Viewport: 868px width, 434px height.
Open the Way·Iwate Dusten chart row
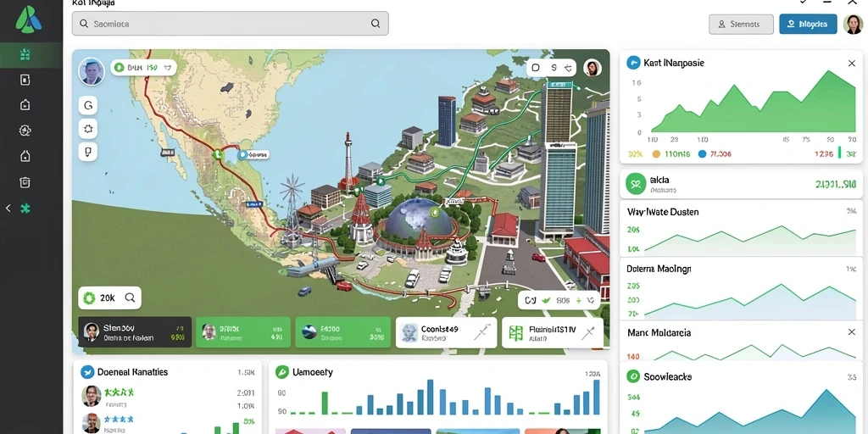(x=741, y=229)
